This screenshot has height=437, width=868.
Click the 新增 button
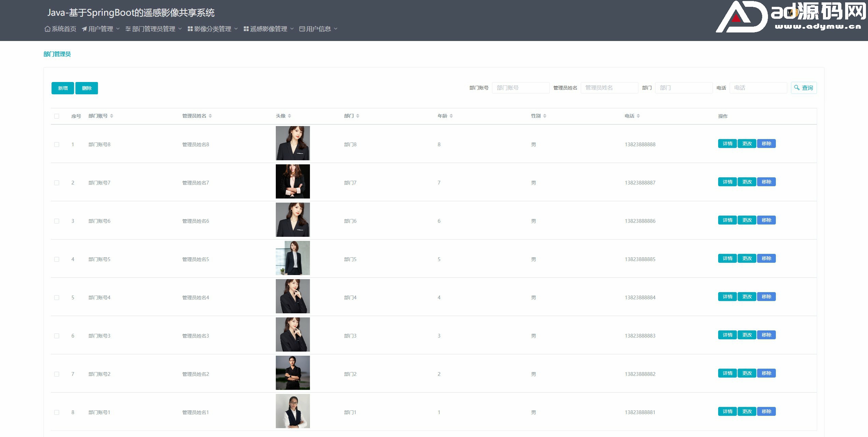(x=62, y=88)
